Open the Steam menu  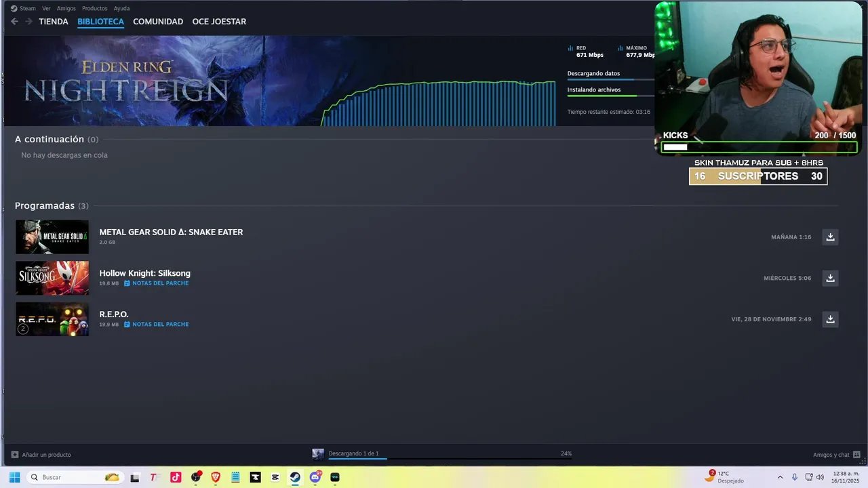pos(23,8)
